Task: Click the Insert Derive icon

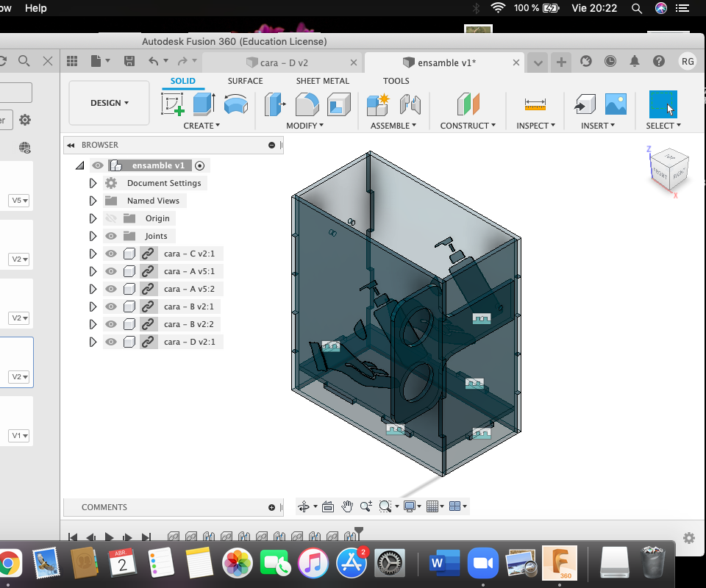Action: pos(585,104)
